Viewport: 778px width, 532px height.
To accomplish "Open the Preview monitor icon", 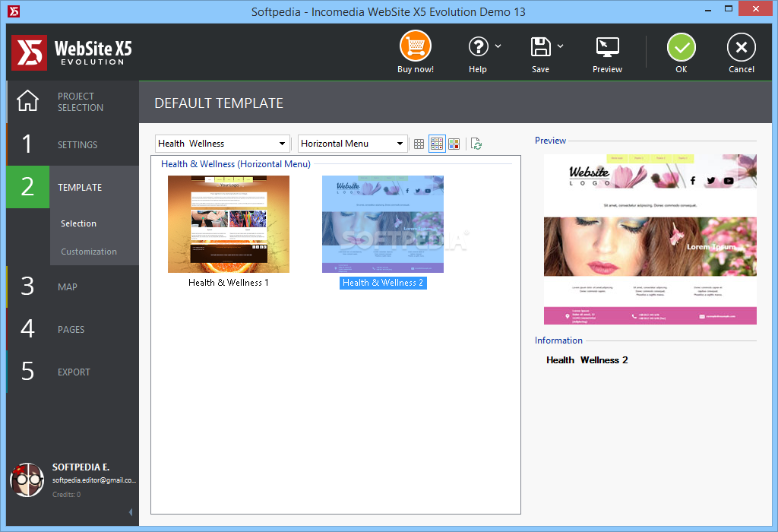I will (x=607, y=47).
